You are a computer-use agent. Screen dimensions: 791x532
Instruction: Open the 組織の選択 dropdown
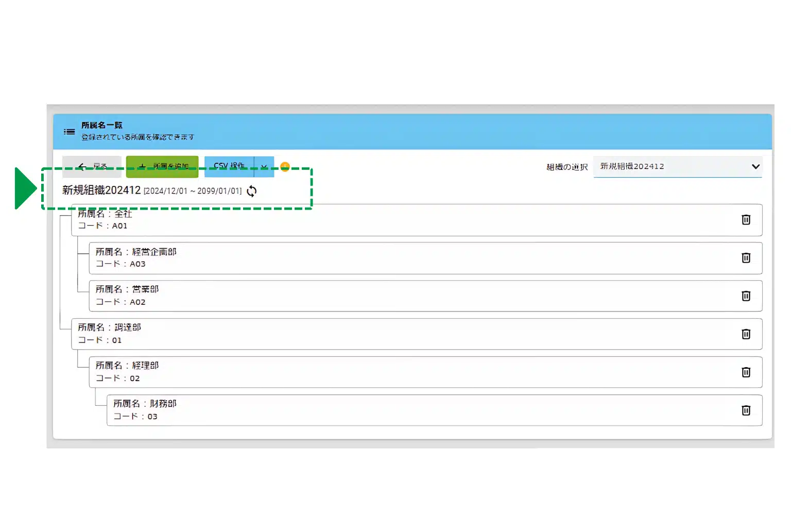[678, 166]
